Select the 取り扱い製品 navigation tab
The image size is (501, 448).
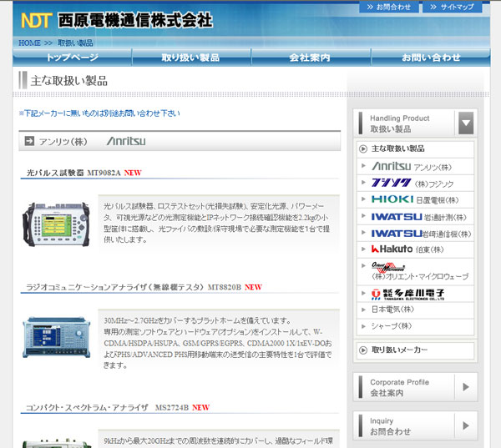pyautogui.click(x=190, y=58)
